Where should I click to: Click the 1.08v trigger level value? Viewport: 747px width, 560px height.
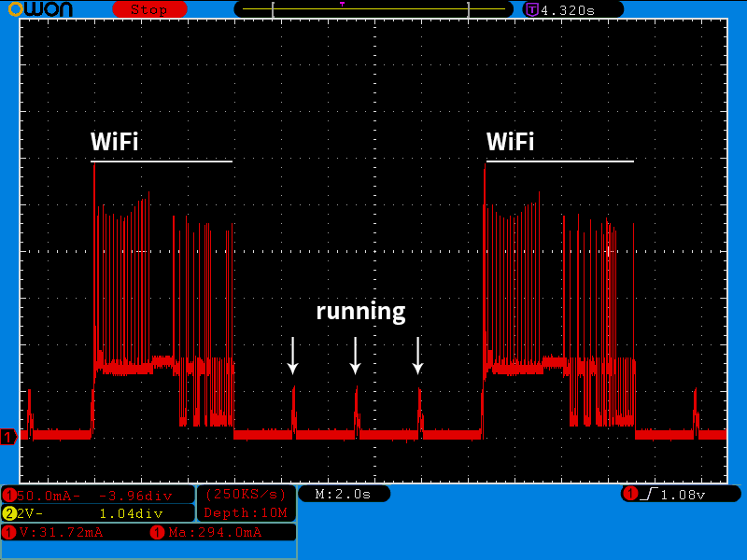tap(686, 494)
